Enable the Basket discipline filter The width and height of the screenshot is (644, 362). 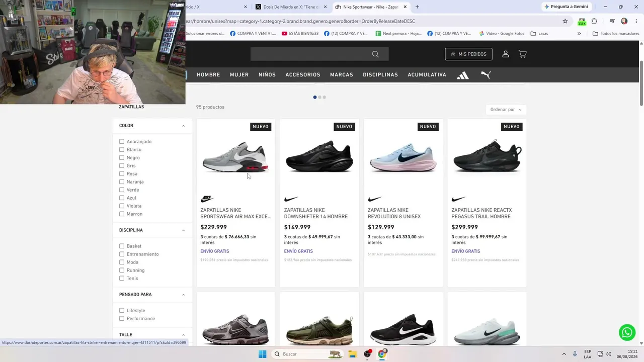pos(122,246)
